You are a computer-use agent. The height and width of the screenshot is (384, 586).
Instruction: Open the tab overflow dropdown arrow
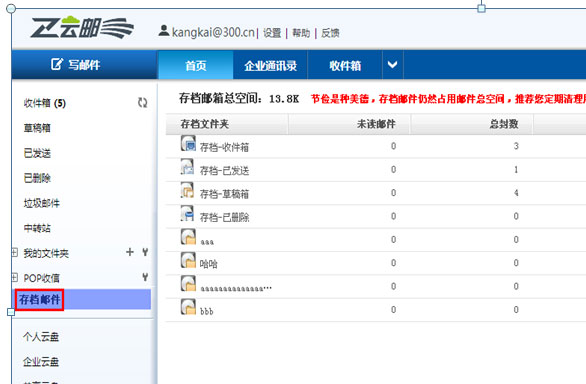coord(392,65)
